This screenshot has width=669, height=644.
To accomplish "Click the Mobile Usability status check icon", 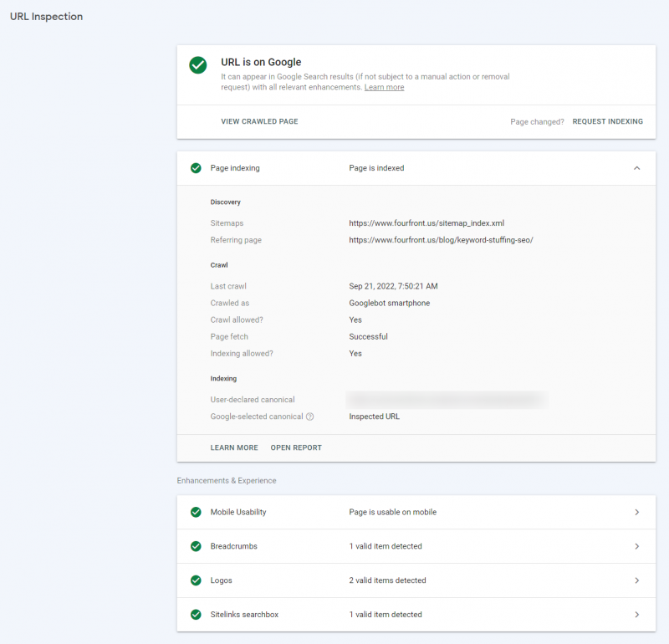I will [x=196, y=512].
